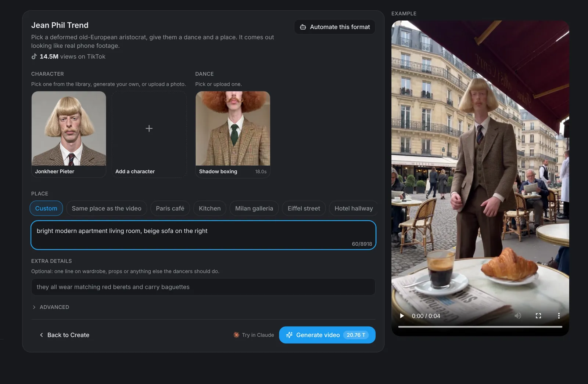Viewport: 588px width, 384px height.
Task: Pick the Eiffel street place
Action: [x=304, y=208]
